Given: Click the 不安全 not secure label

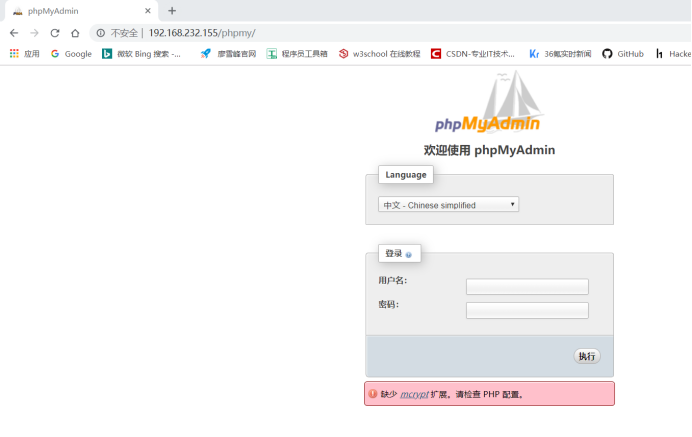Looking at the screenshot, I should point(124,33).
